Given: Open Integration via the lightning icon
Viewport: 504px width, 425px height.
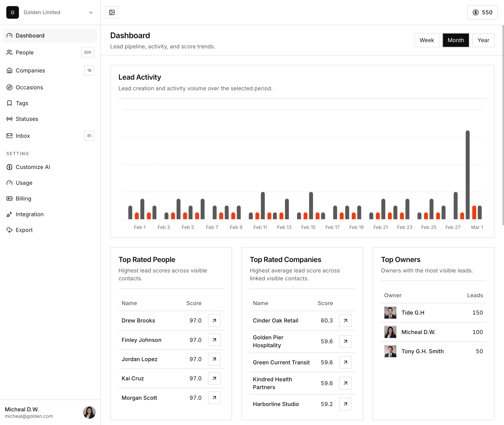Looking at the screenshot, I should click(9, 214).
